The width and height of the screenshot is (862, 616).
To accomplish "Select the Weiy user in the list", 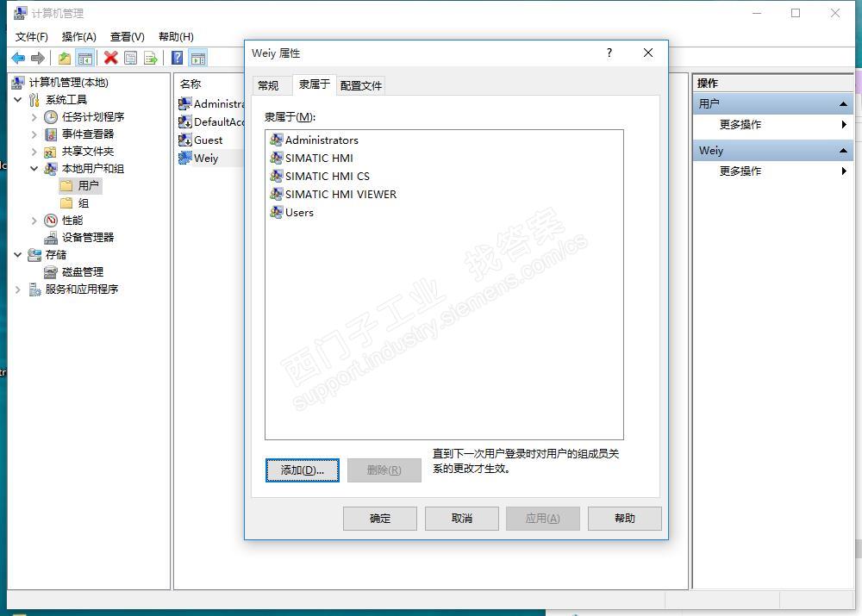I will click(198, 159).
